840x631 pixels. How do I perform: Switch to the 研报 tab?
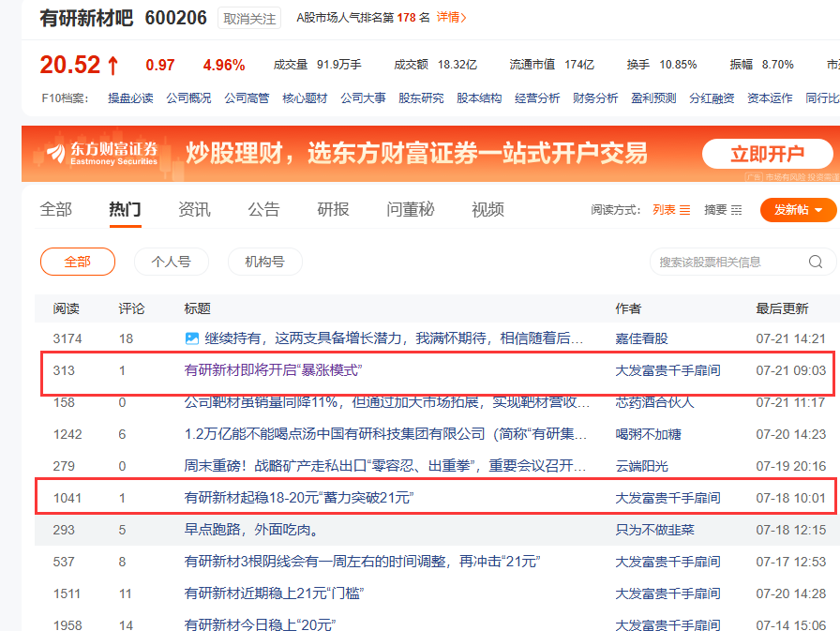click(x=333, y=209)
